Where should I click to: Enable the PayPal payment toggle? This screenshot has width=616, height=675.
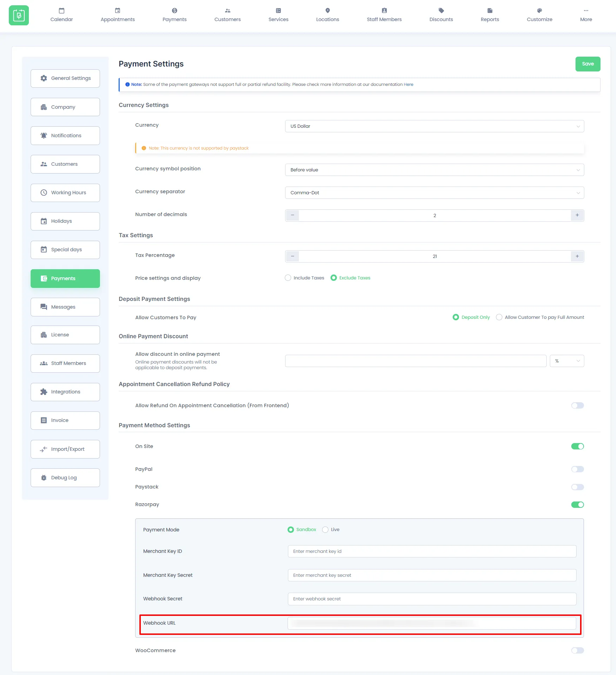click(x=578, y=469)
